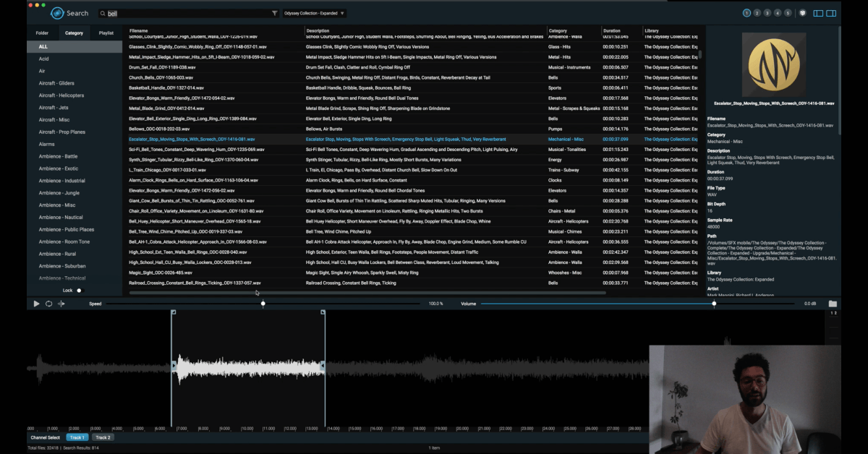Switch to the Folder tab
This screenshot has width=868, height=454.
click(42, 33)
